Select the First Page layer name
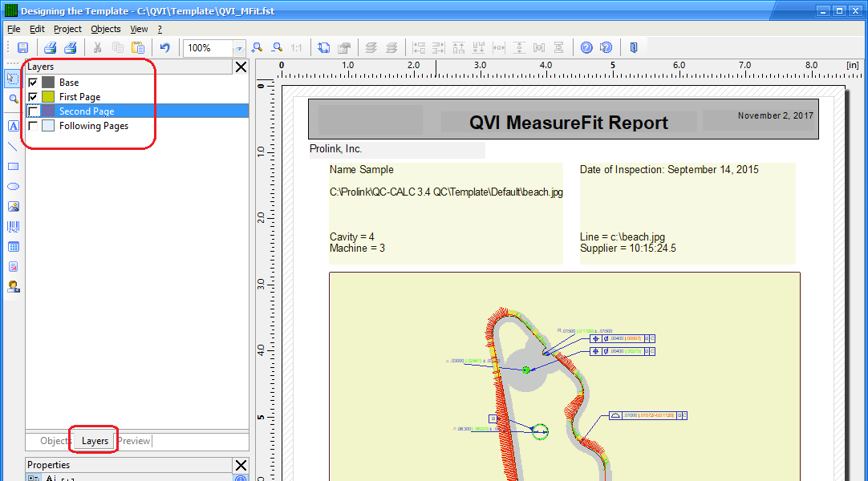 (x=79, y=97)
